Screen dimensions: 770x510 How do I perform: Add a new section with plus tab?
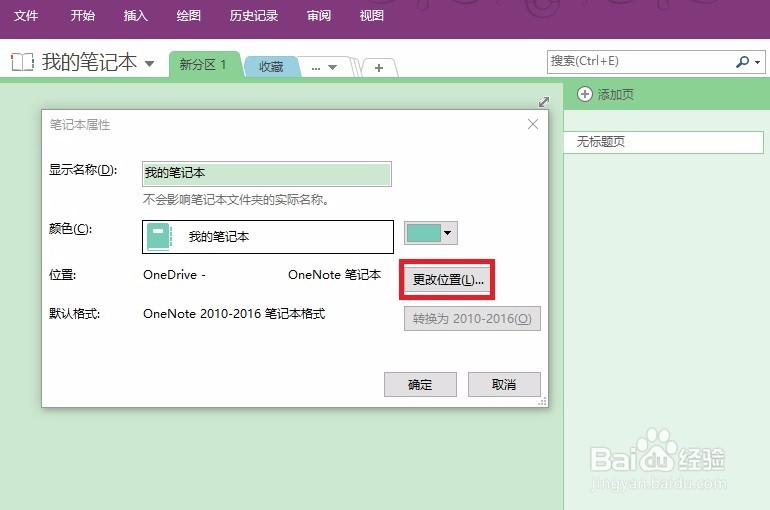[x=379, y=68]
